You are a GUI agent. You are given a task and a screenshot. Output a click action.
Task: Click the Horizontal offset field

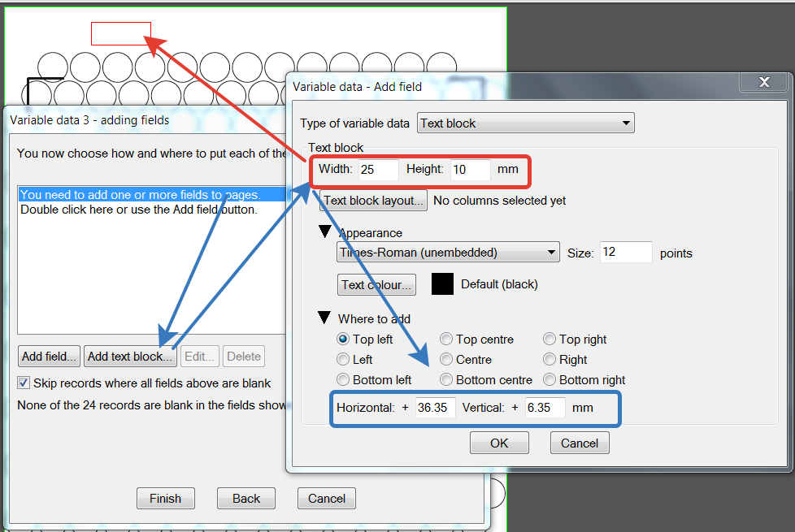coord(435,408)
